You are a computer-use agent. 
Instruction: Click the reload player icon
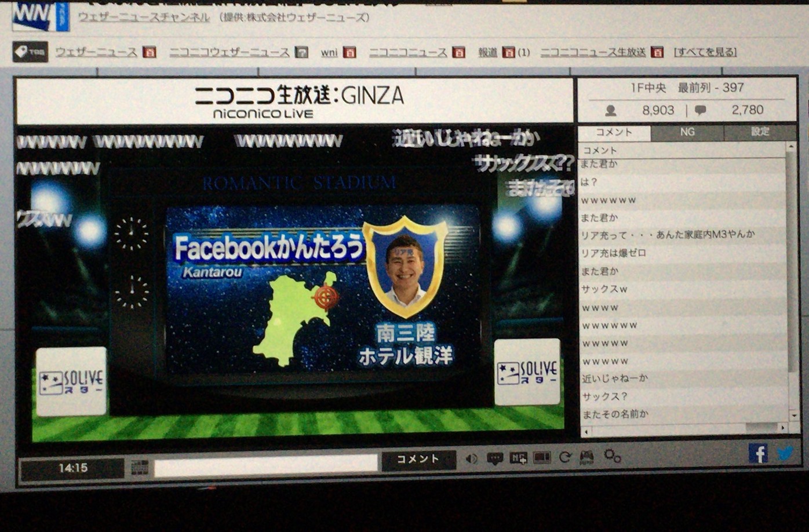click(565, 457)
